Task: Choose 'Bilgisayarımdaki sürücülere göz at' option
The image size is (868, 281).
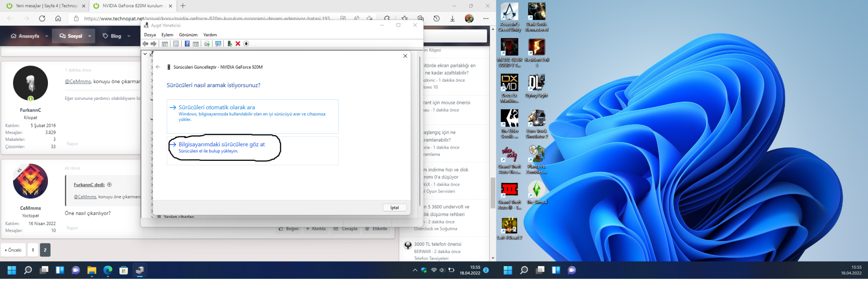Action: (253, 151)
